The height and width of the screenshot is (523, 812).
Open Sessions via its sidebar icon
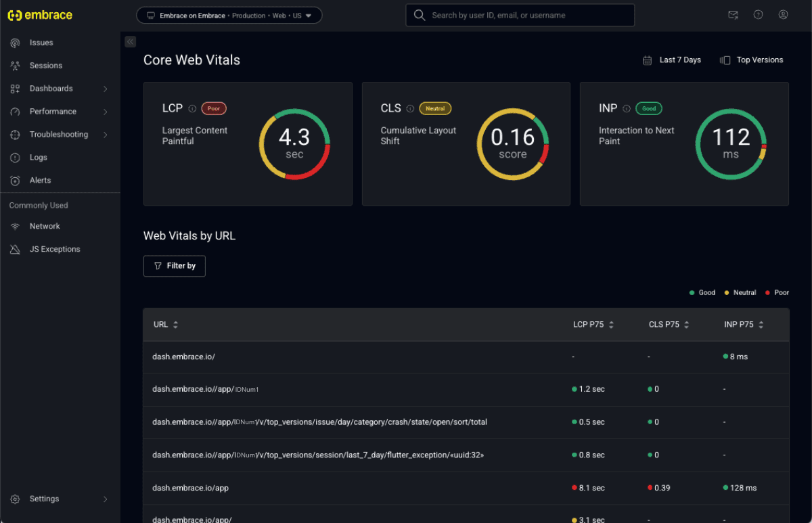(x=15, y=66)
